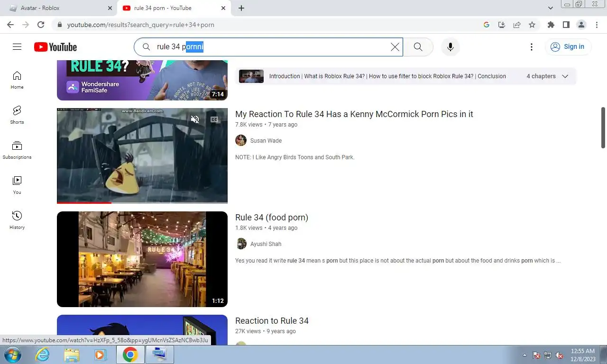
Task: Reload the page
Action: click(x=41, y=25)
